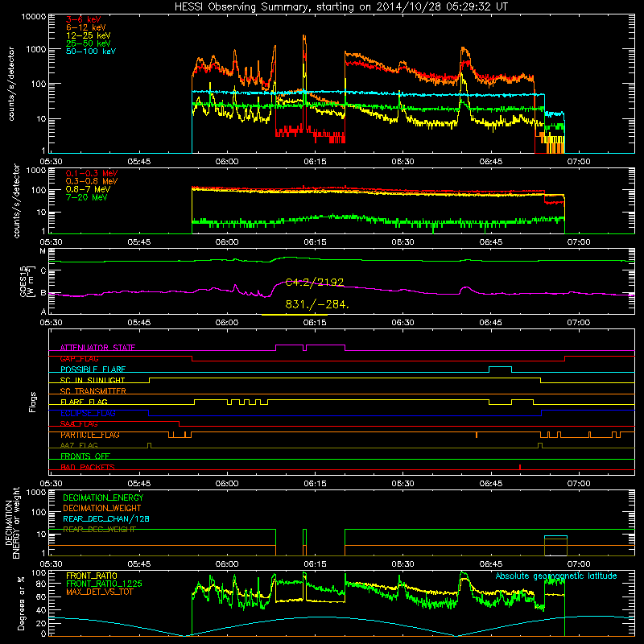Select the ATTENUATOR_STATE flag label

click(x=97, y=348)
